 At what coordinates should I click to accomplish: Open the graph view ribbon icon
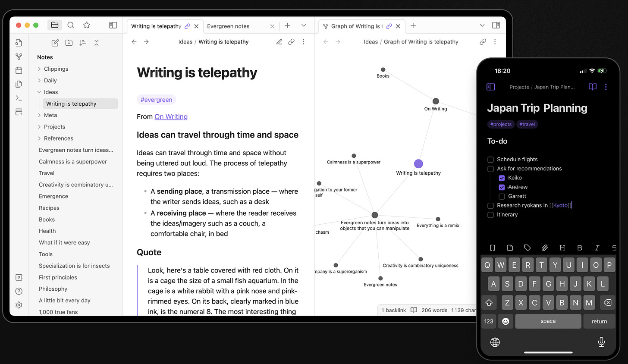(19, 56)
